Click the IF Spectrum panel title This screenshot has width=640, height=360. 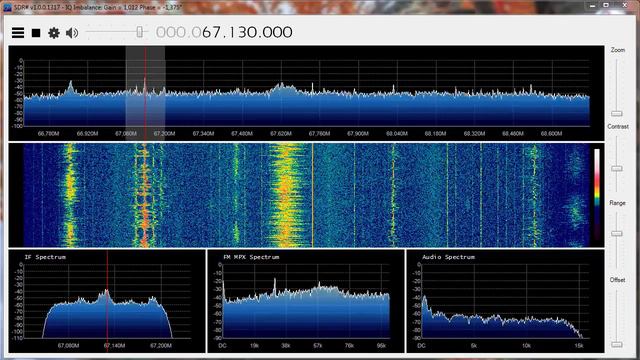pyautogui.click(x=45, y=257)
